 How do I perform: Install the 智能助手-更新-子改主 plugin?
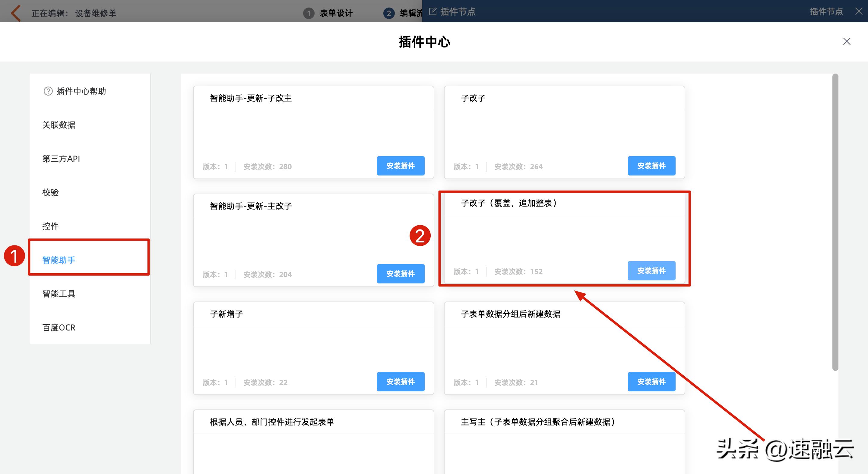pyautogui.click(x=401, y=166)
